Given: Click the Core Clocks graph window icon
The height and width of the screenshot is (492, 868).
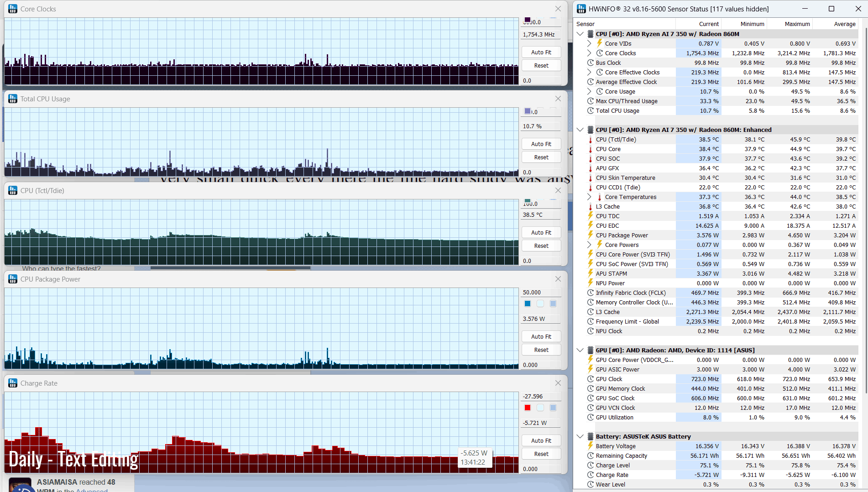Looking at the screenshot, I should pyautogui.click(x=13, y=9).
